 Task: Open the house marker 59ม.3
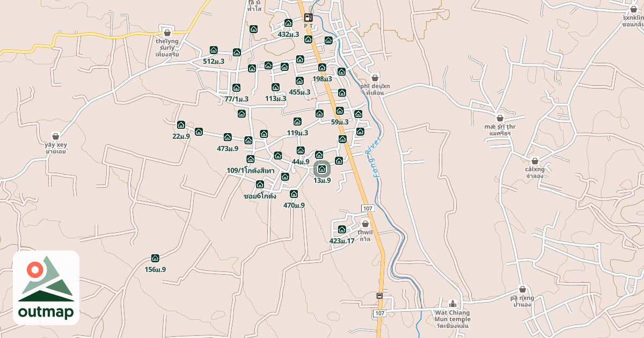[339, 111]
